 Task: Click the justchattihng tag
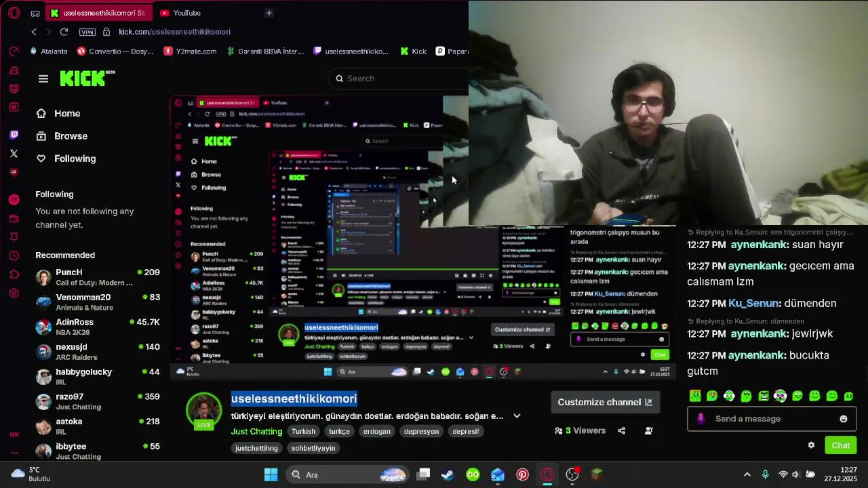[256, 448]
